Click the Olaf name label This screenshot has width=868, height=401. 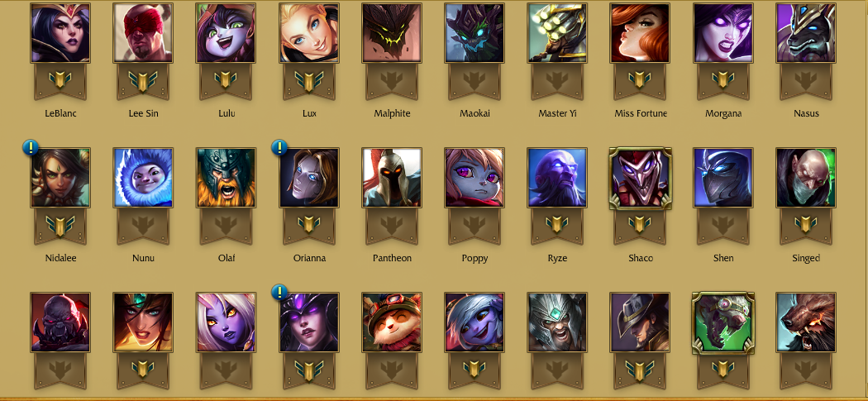click(x=226, y=258)
